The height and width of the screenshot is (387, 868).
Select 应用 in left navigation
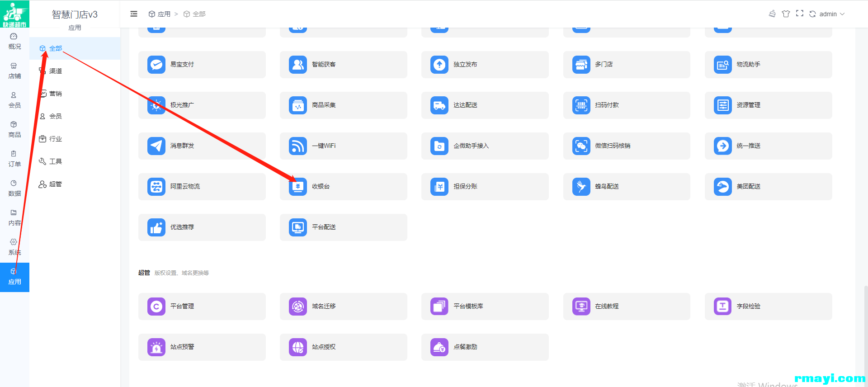click(x=14, y=277)
